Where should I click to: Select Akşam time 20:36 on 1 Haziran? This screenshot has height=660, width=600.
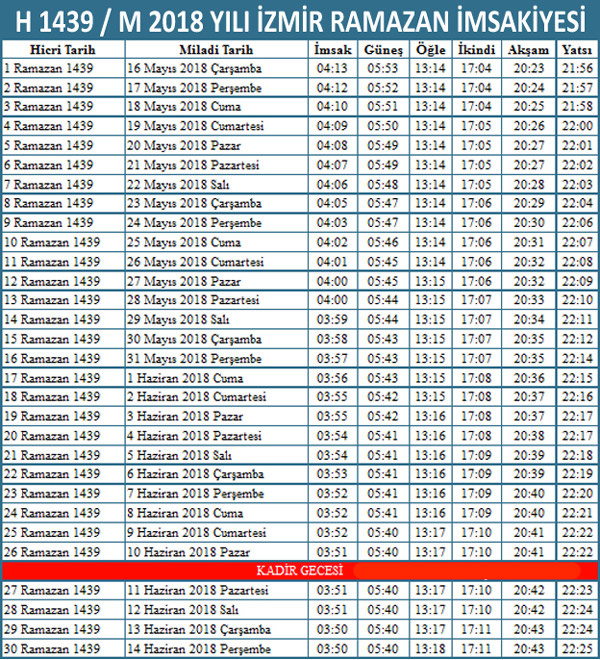528,378
